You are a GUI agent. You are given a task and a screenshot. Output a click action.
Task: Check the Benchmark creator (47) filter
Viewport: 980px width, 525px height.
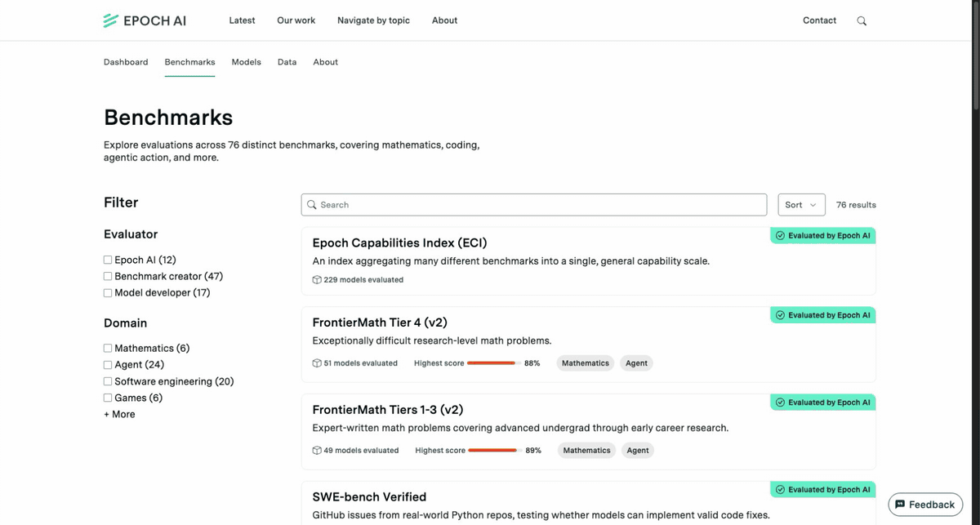[x=108, y=276]
